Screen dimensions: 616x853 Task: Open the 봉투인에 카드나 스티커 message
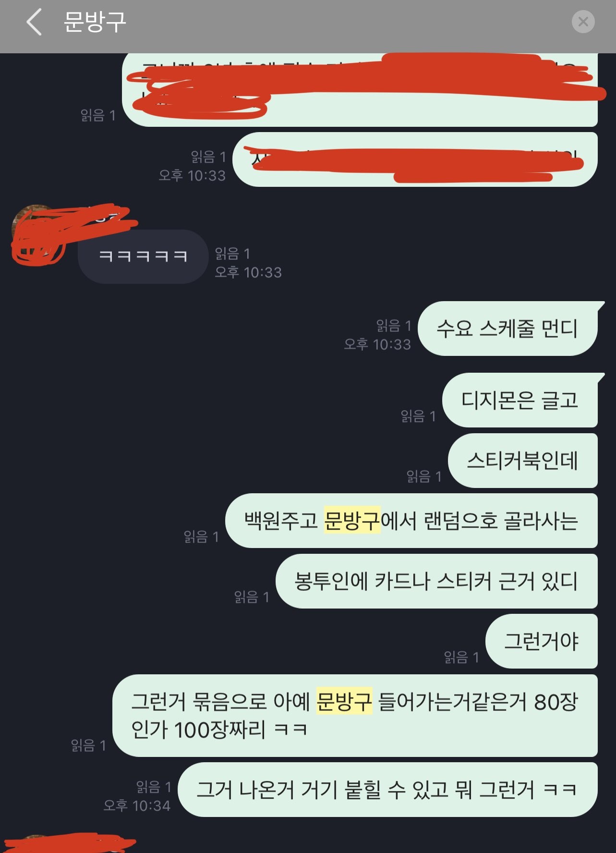[x=436, y=581]
